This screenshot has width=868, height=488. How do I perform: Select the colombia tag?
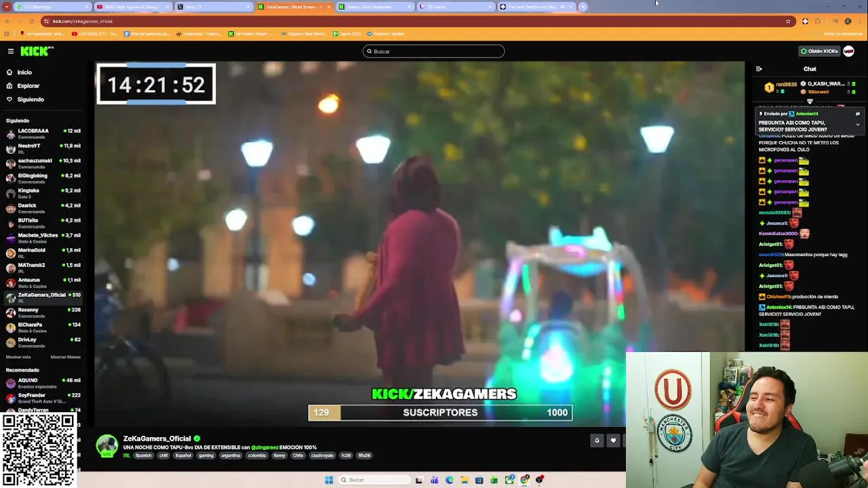tap(257, 455)
